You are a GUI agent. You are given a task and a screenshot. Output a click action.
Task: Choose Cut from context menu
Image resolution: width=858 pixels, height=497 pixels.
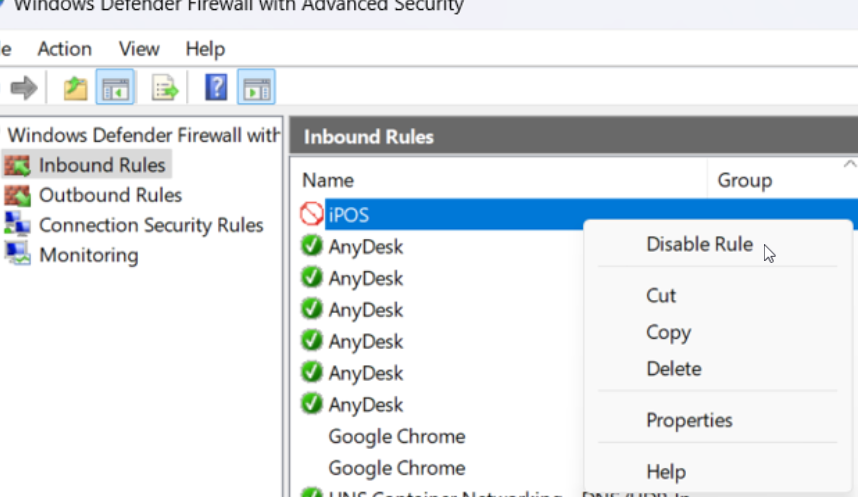661,296
